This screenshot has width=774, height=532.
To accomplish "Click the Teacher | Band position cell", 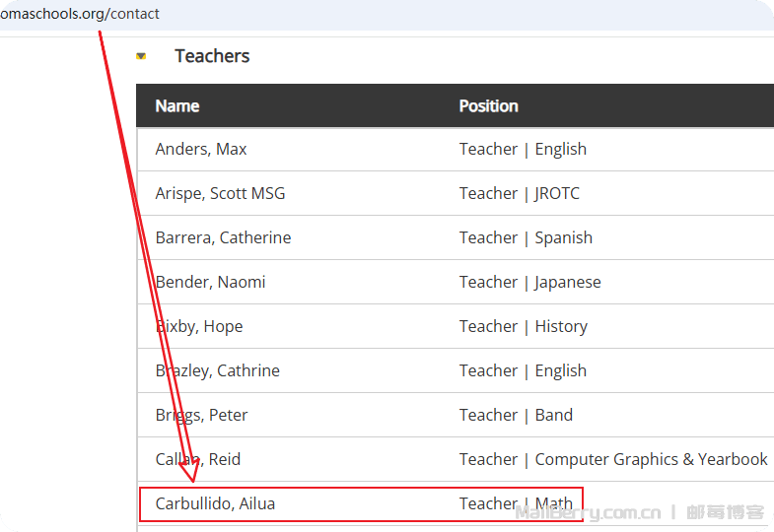I will [x=516, y=415].
